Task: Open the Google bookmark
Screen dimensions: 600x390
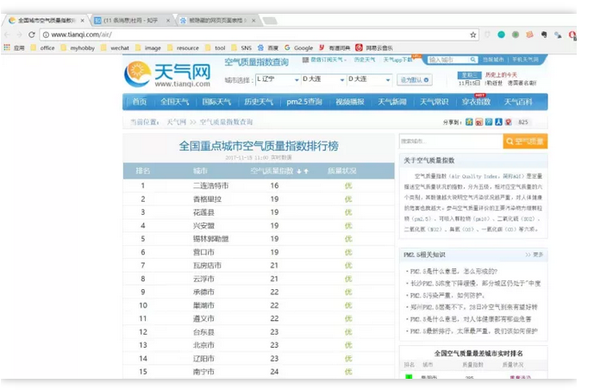Action: click(x=299, y=48)
